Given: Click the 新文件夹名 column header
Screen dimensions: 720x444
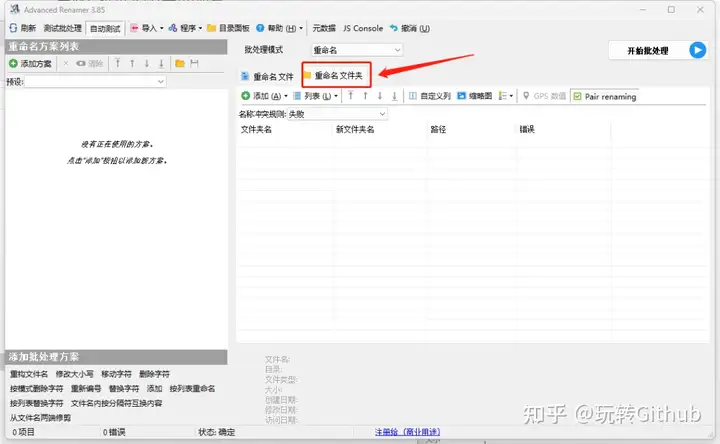Looking at the screenshot, I should pos(355,129).
